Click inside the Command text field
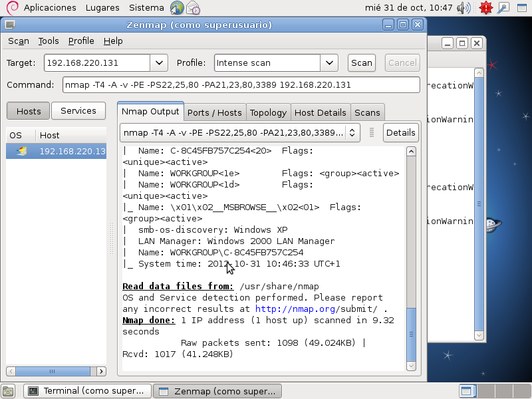 (241, 85)
